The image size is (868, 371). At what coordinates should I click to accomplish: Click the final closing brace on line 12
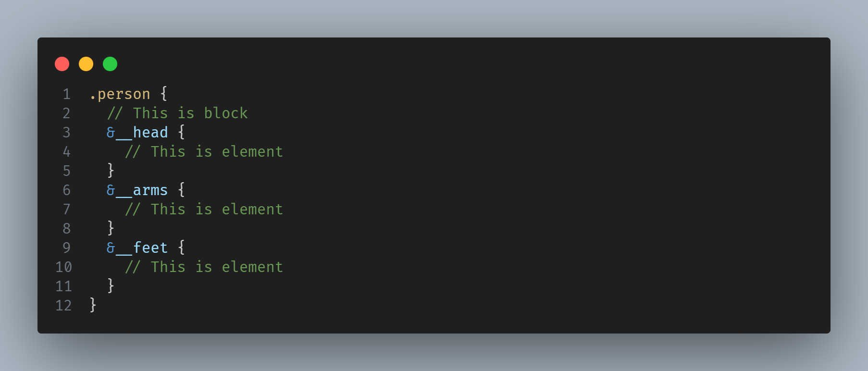tap(93, 305)
